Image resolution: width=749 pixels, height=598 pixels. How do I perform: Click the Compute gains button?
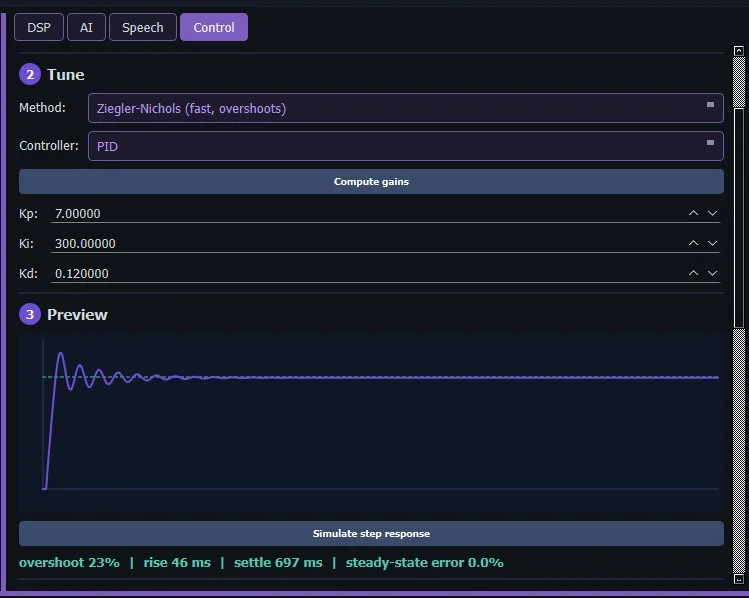point(371,182)
